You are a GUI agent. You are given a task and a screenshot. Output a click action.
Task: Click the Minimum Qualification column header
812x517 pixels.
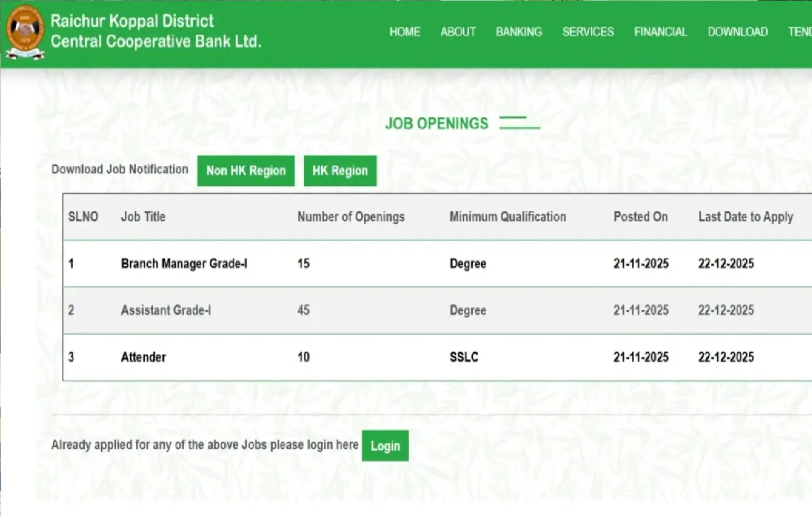(x=508, y=216)
